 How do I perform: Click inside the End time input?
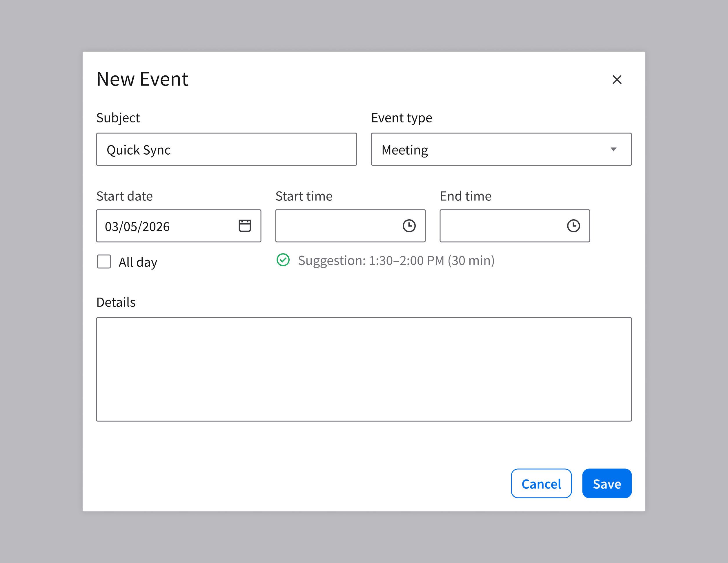point(500,226)
